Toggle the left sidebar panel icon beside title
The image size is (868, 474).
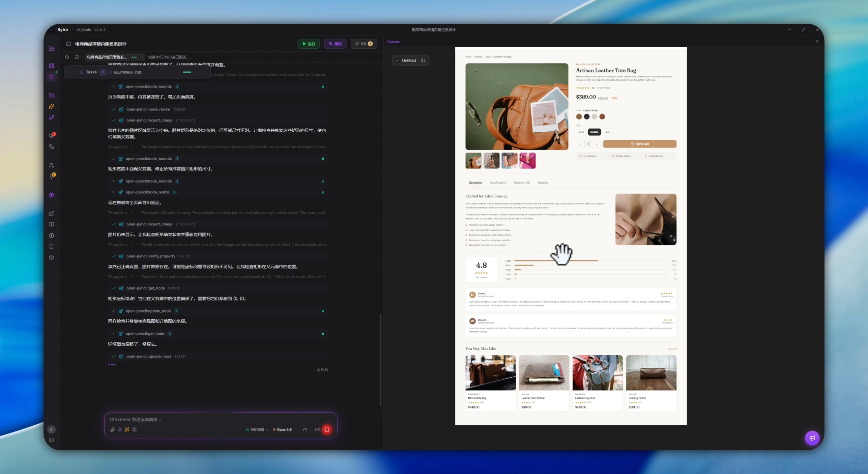coord(69,44)
